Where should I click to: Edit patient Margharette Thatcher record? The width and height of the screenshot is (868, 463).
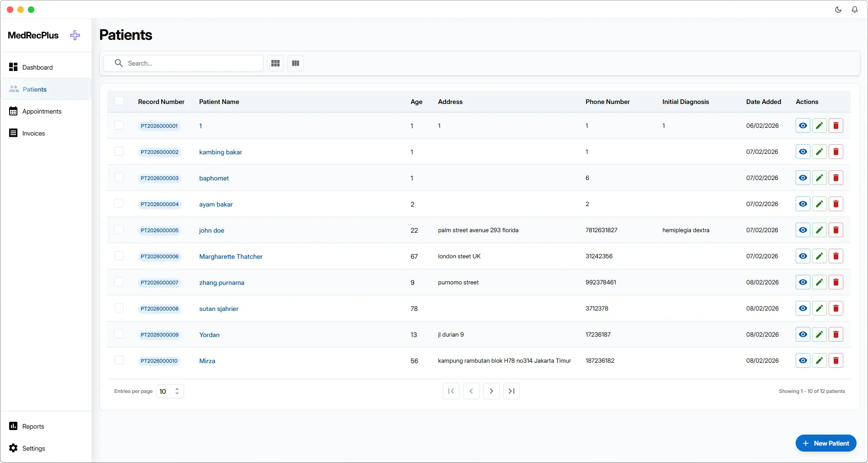click(x=819, y=256)
